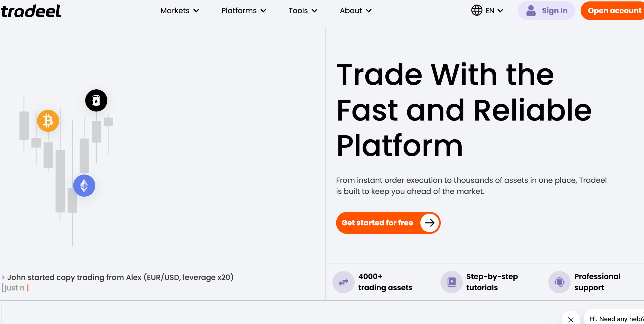644x324 pixels.
Task: Click the step-by-step tutorials video icon
Action: tap(451, 282)
